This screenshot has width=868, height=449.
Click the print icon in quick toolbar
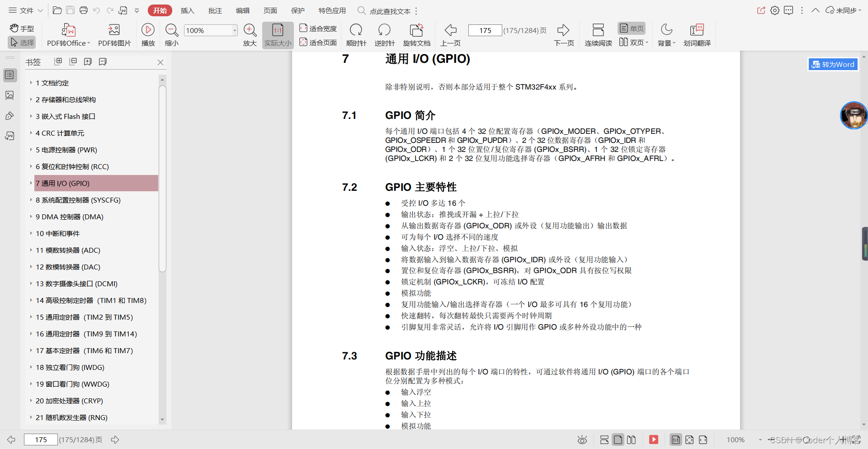click(83, 10)
